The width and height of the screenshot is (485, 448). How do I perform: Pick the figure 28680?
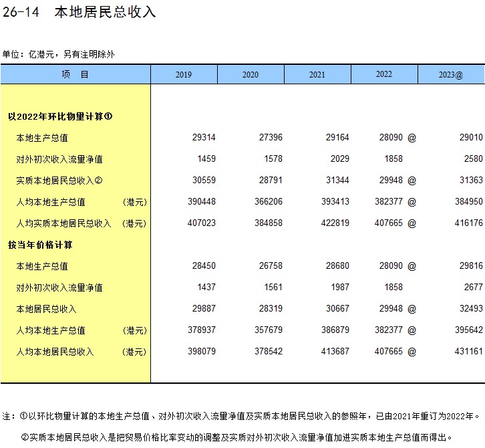[337, 266]
